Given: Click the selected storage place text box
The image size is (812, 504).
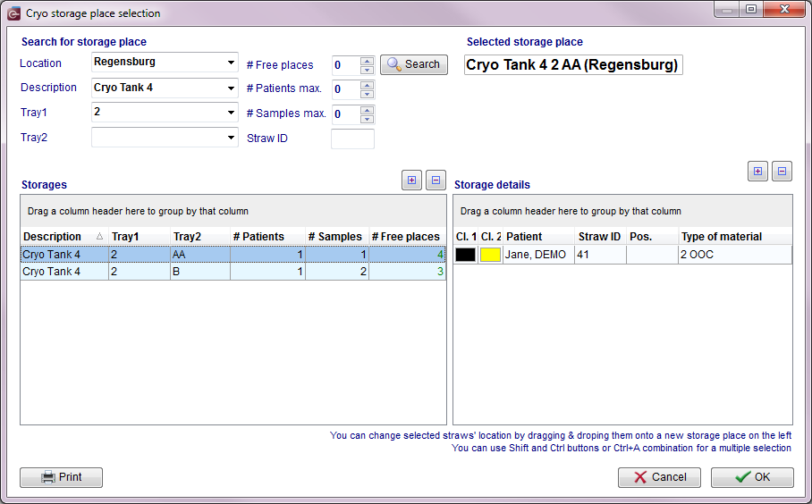Looking at the screenshot, I should pos(573,65).
